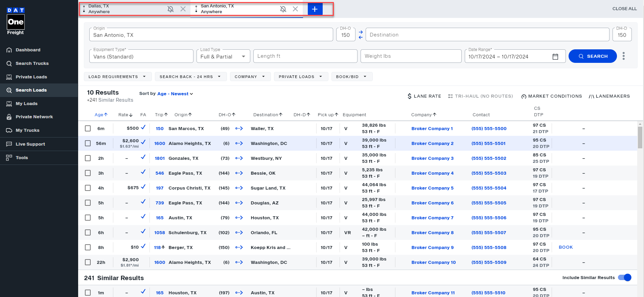The image size is (644, 297).
Task: Open LaneMakers view
Action: (x=609, y=96)
